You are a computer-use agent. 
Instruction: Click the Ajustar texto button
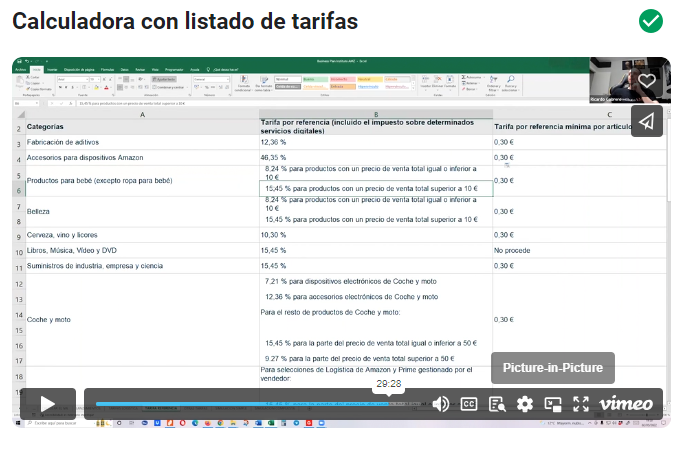(164, 79)
